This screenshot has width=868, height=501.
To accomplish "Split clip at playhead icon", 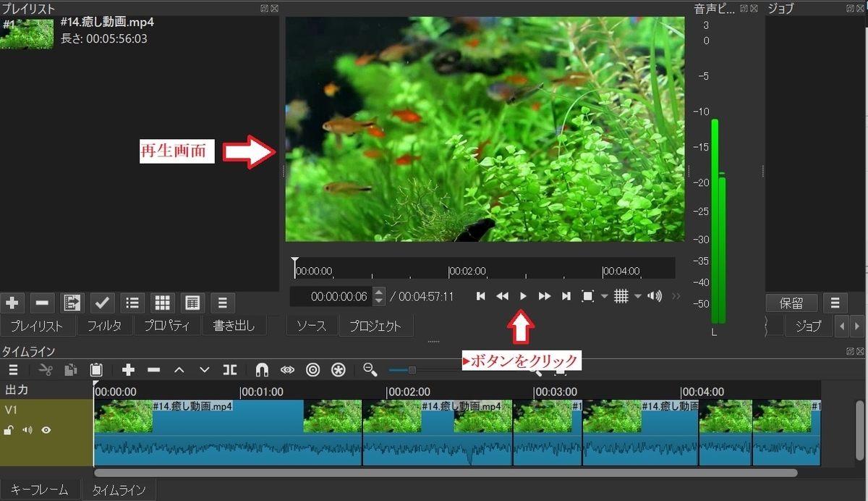I will pyautogui.click(x=230, y=370).
